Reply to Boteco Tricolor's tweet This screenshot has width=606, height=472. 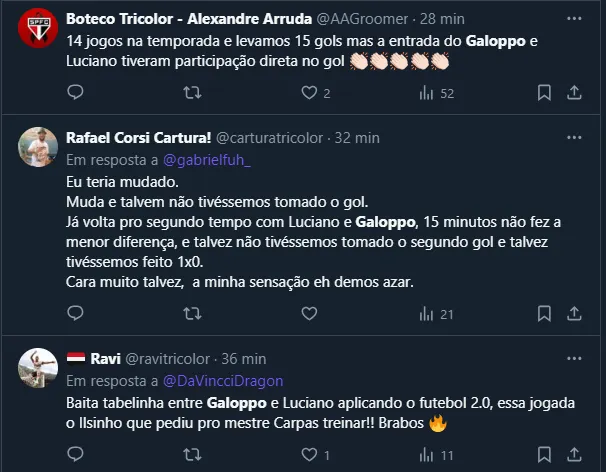click(76, 93)
